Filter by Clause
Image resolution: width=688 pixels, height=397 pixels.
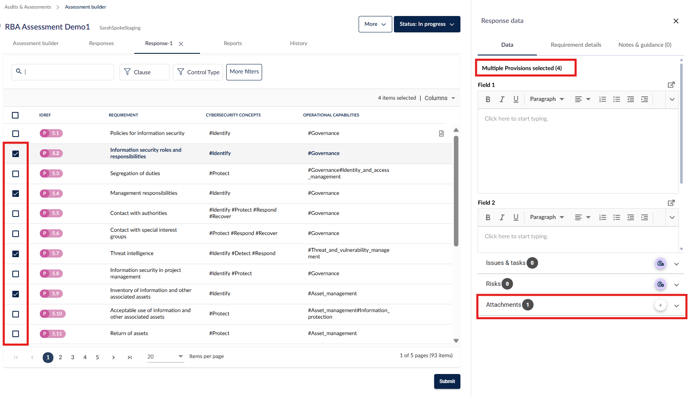[x=144, y=72]
